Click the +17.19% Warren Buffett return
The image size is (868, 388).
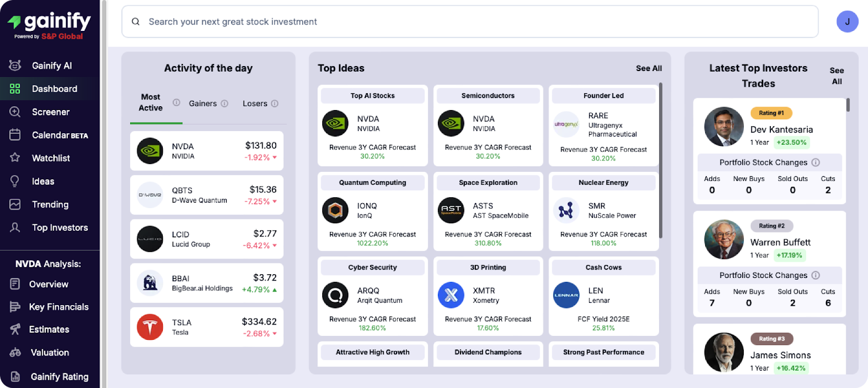pos(789,255)
